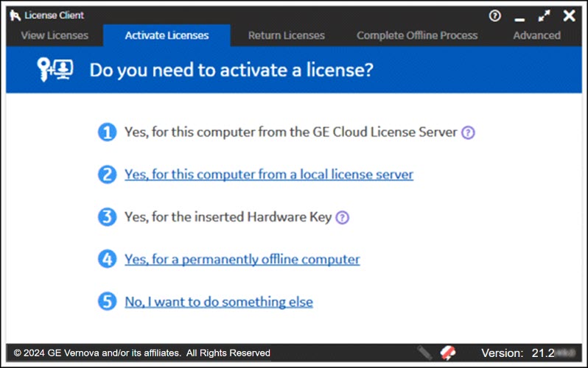Click the gray pencil icon in status bar

(x=424, y=353)
